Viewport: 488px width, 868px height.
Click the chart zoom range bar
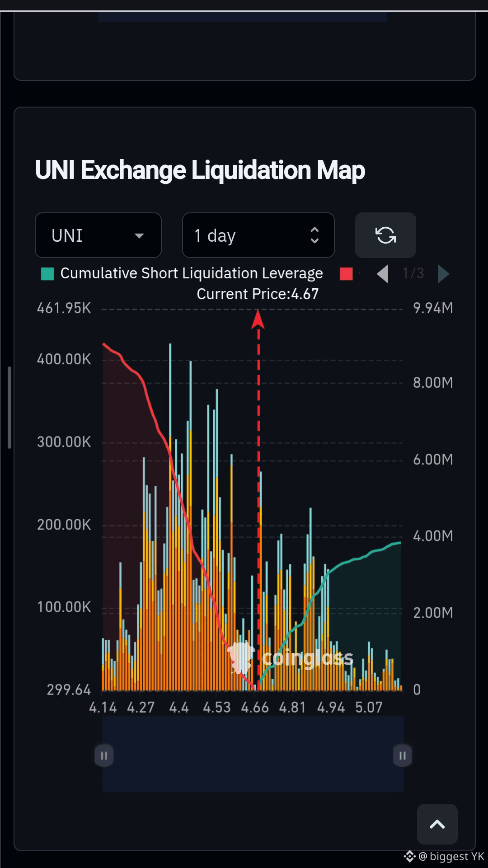point(253,754)
